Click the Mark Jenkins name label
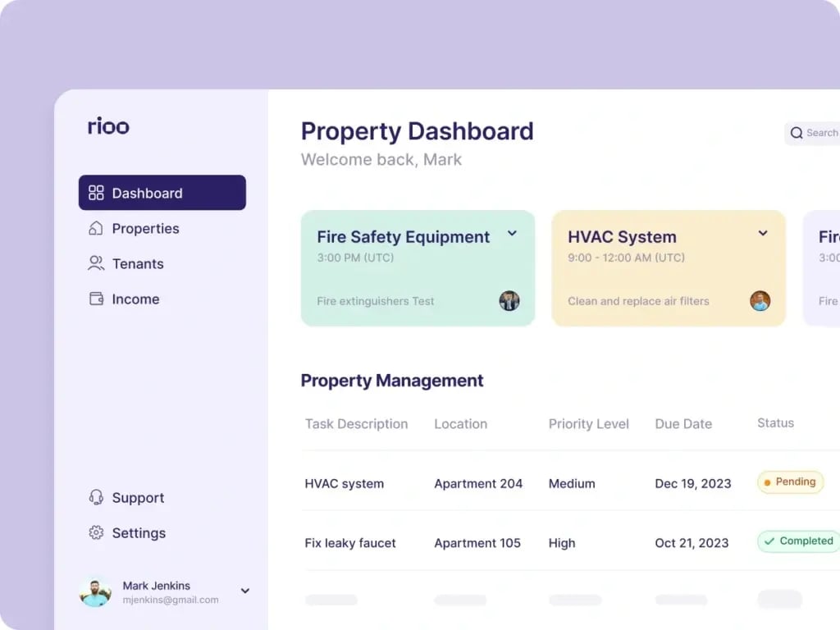 [157, 586]
